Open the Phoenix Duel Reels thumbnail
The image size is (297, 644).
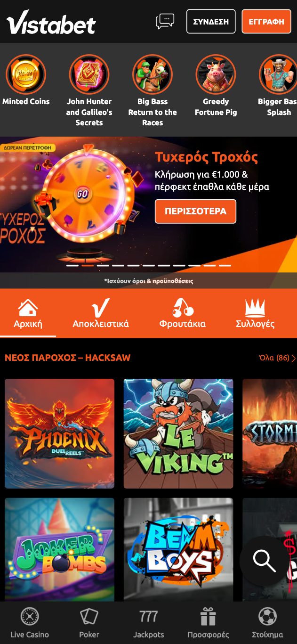(59, 433)
